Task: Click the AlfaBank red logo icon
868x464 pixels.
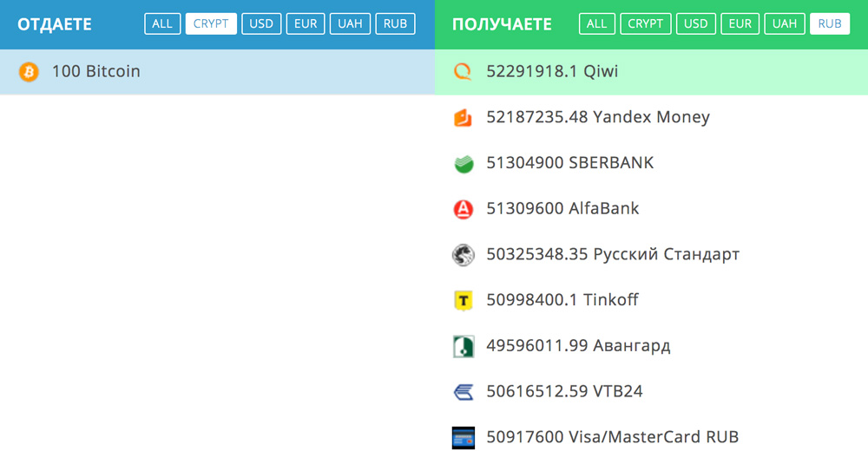Action: pos(464,209)
